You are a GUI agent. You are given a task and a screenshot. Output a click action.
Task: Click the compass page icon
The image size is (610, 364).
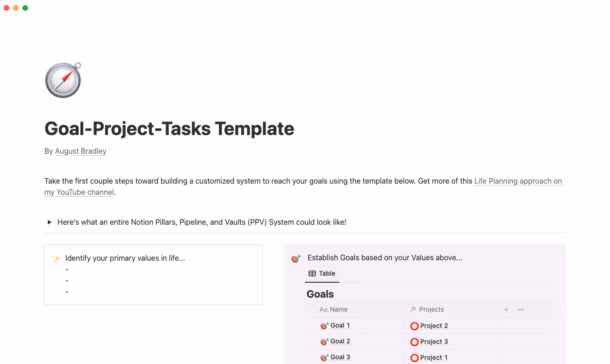coord(63,80)
